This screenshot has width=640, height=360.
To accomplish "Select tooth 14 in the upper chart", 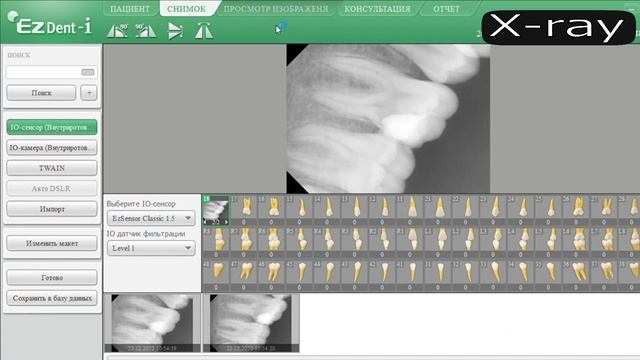I will pos(327,210).
